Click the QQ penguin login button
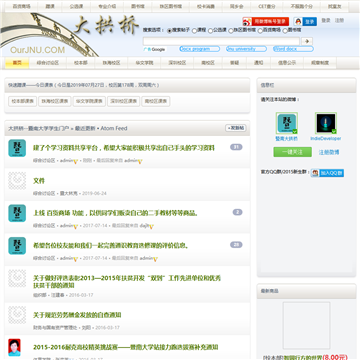 (x=305, y=21)
